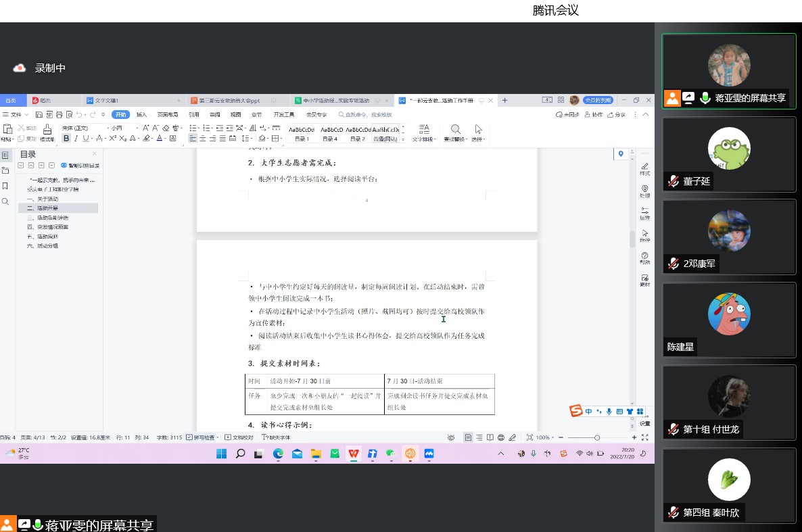Click the bookmark icon in left sidebar
This screenshot has width=802, height=532.
(x=5, y=186)
